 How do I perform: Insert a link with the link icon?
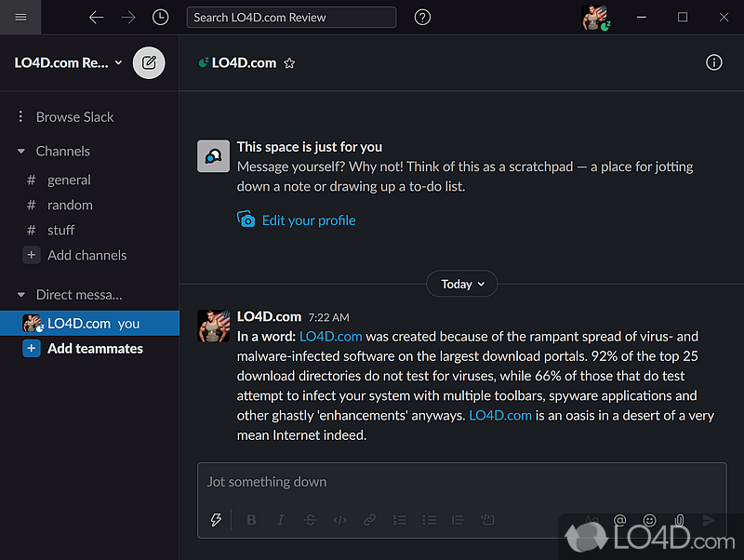369,520
